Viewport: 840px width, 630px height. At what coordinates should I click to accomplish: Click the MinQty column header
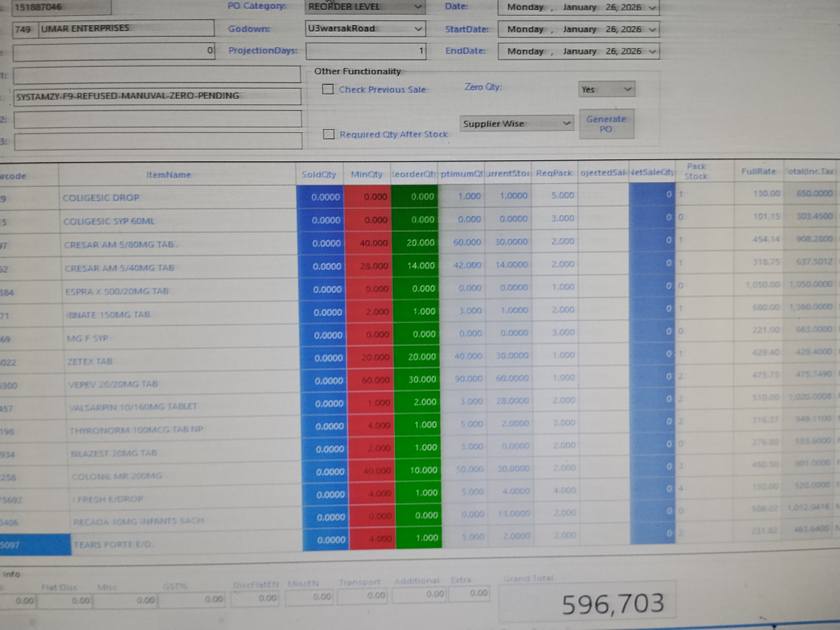(x=366, y=174)
